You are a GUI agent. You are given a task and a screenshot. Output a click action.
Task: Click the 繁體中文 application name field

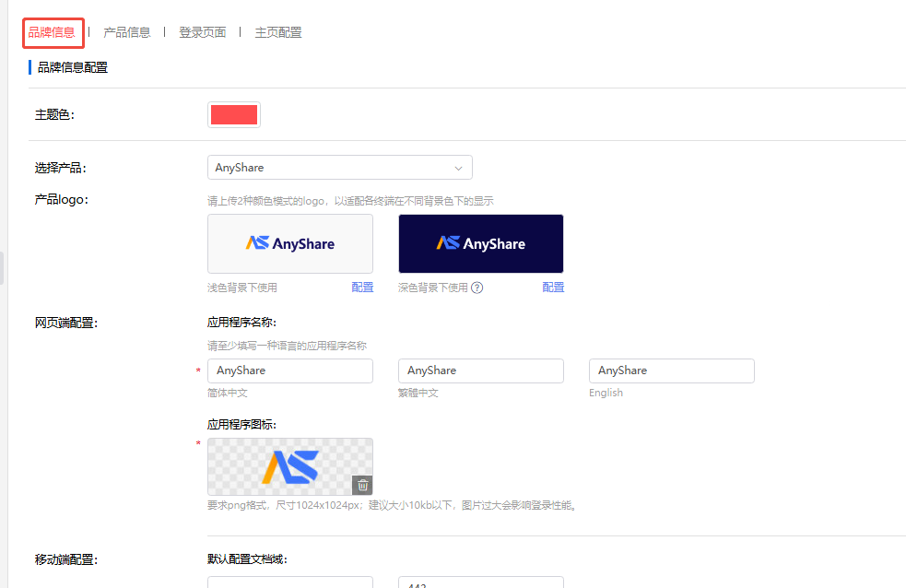480,370
